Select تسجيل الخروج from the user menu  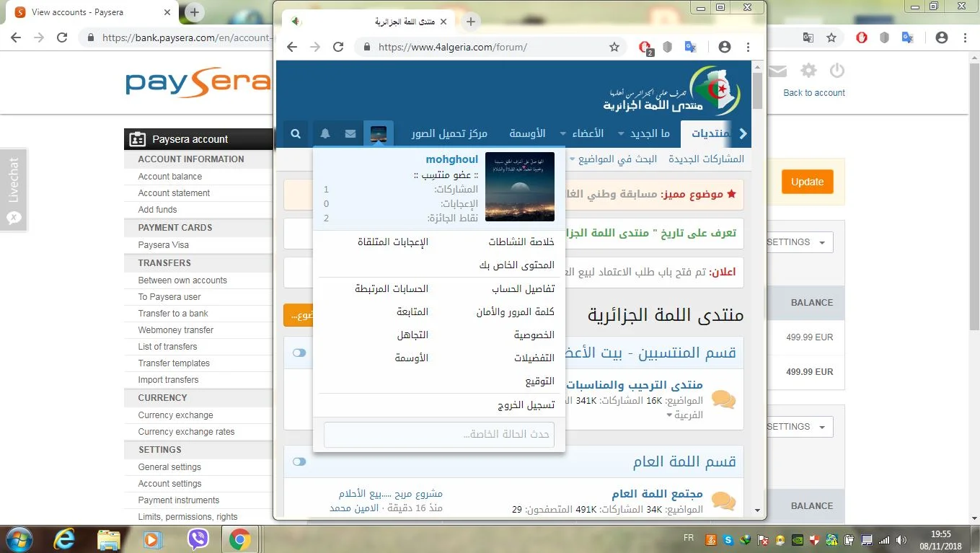526,405
